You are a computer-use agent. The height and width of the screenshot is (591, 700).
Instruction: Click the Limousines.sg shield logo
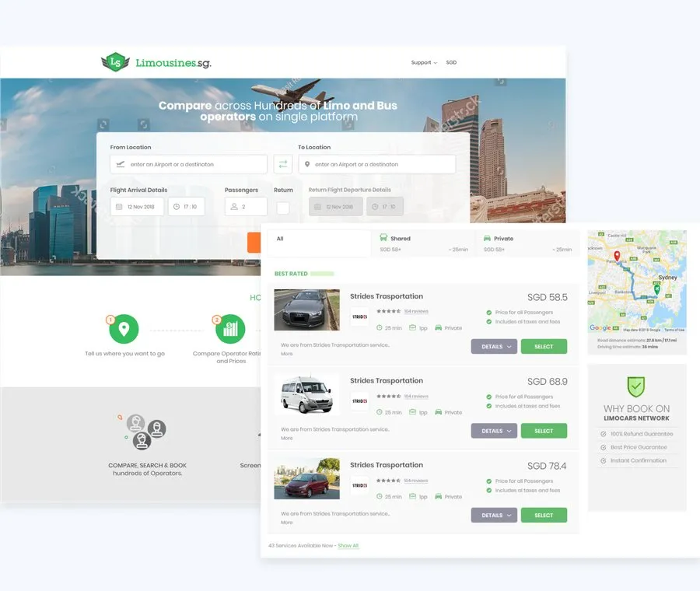(115, 62)
